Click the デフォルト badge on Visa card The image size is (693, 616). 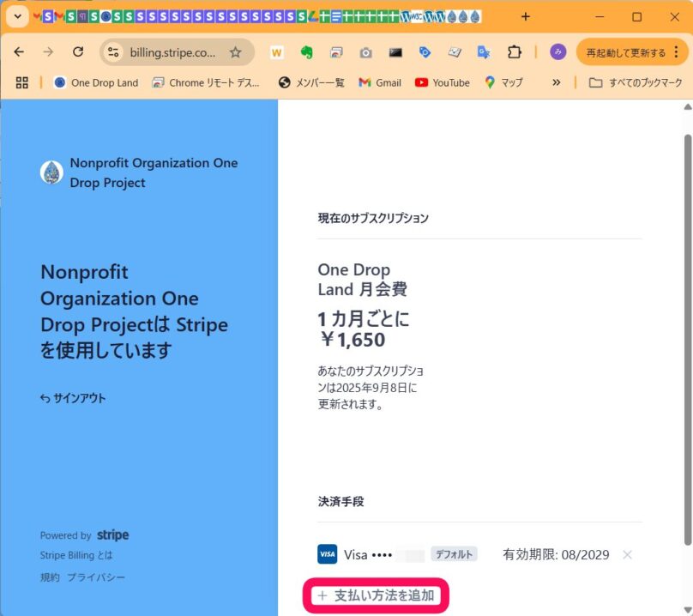pos(454,554)
